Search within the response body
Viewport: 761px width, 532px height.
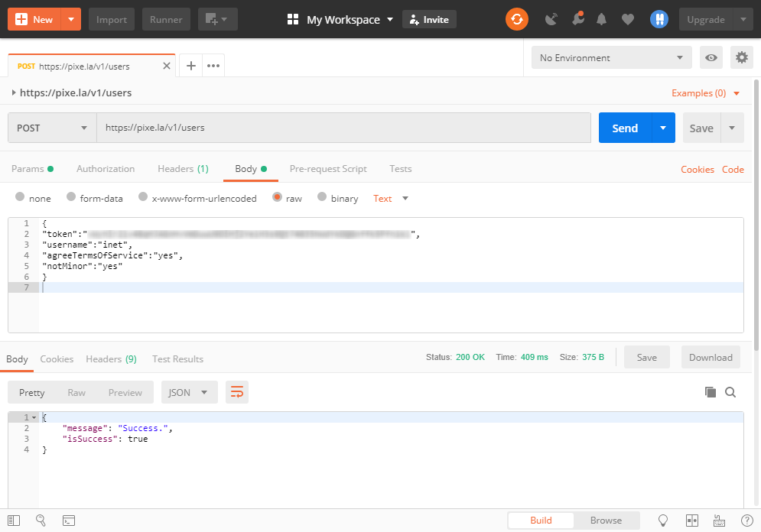pyautogui.click(x=730, y=392)
